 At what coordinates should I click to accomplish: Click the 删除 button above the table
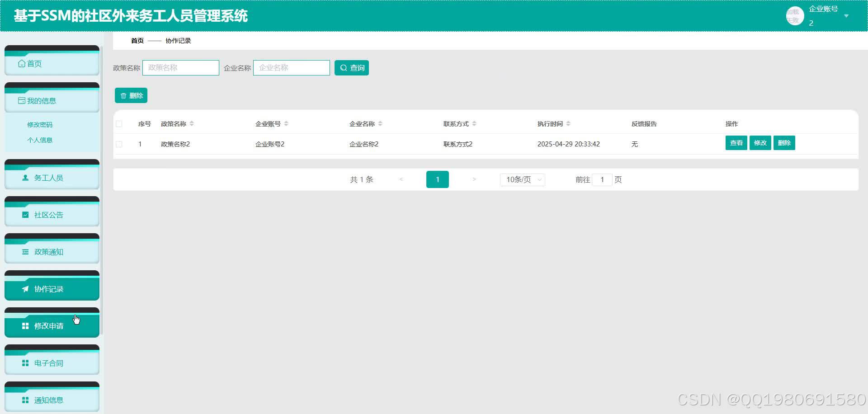[x=131, y=95]
